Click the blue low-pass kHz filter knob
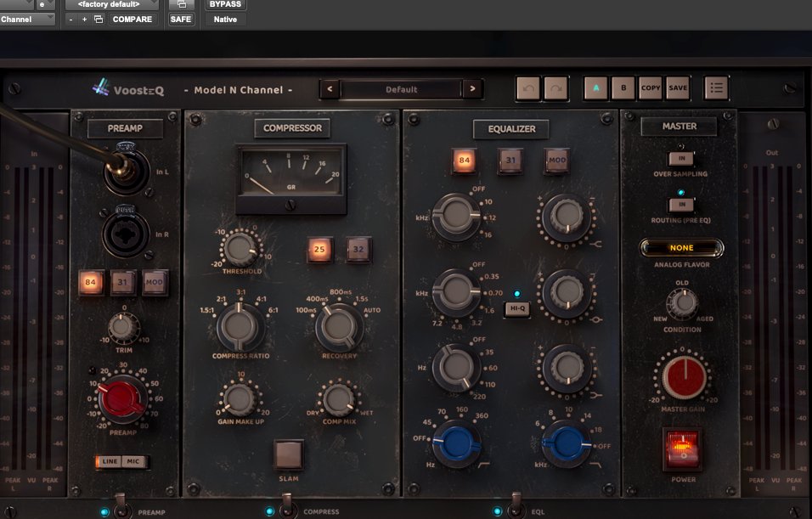 (x=567, y=444)
